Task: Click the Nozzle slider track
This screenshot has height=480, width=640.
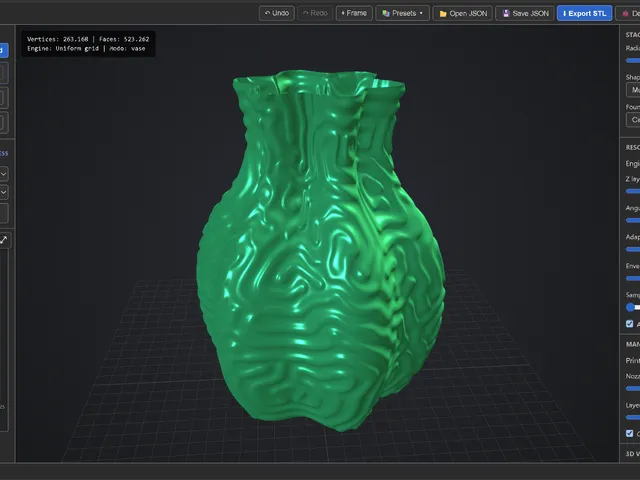Action: coord(633,389)
